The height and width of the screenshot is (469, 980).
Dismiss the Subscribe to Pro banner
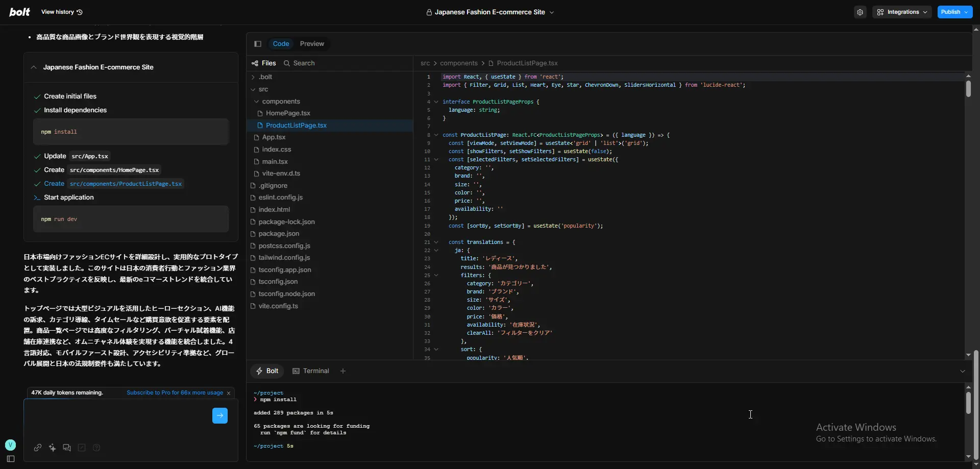(229, 393)
